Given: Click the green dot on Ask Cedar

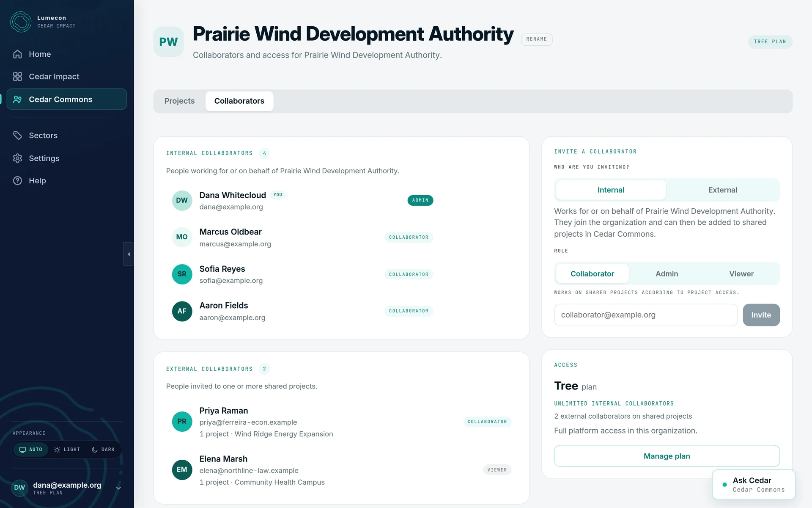Looking at the screenshot, I should [724, 485].
